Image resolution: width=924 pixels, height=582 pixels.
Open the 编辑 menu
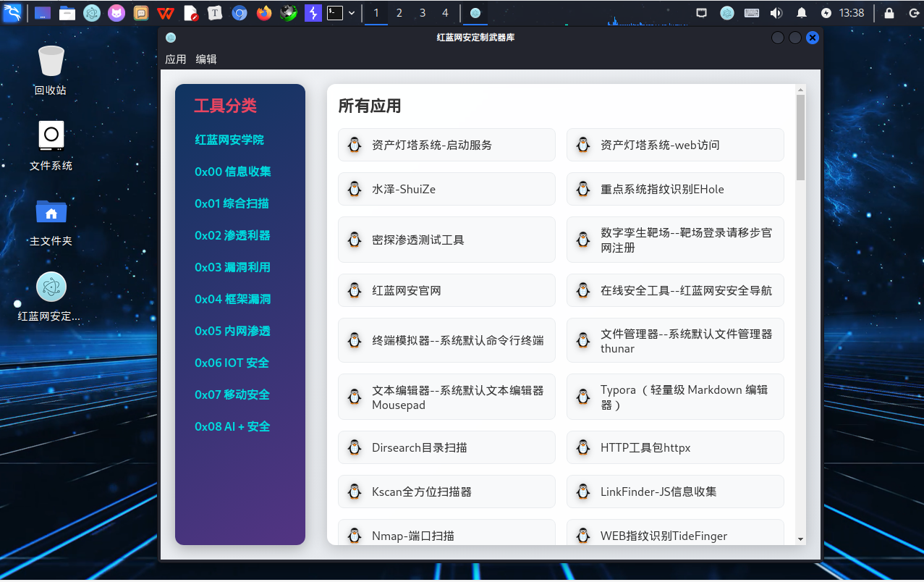206,59
